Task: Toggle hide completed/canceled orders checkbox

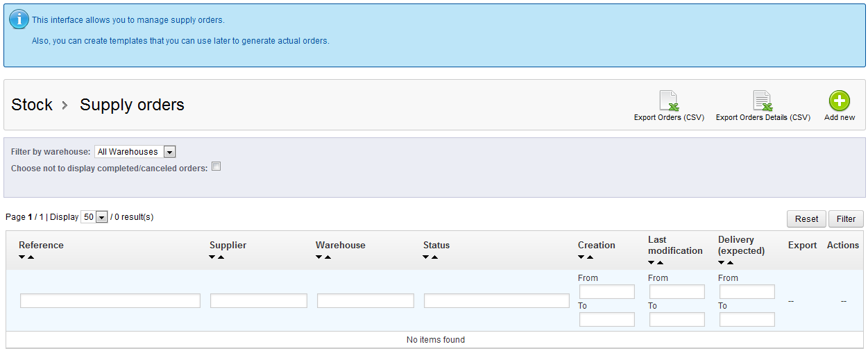Action: coord(216,166)
